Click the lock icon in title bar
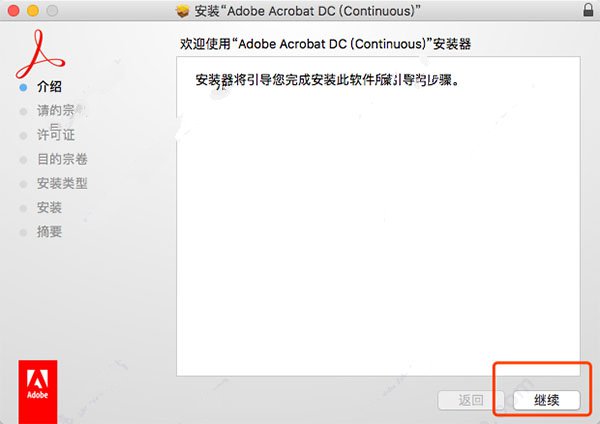This screenshot has height=424, width=600. pyautogui.click(x=589, y=9)
